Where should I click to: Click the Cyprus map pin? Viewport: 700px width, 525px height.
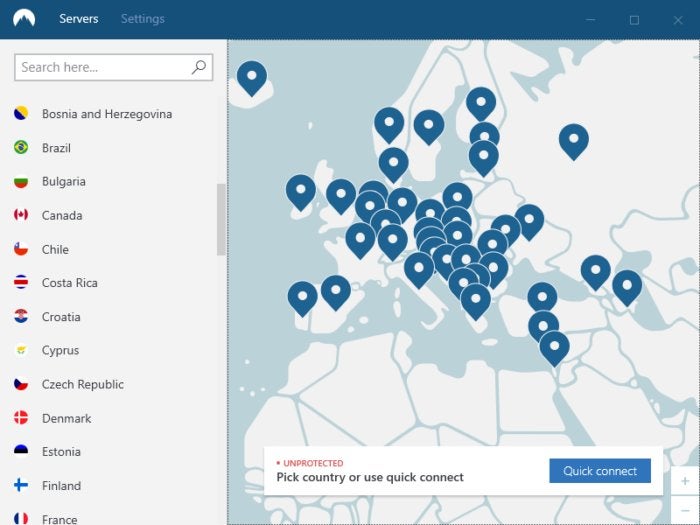coord(543,325)
